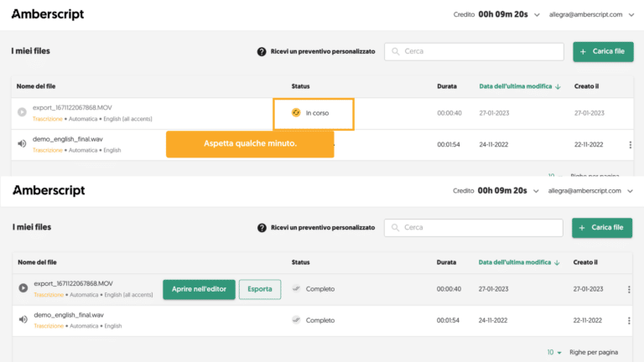The image size is (644, 362).
Task: Click the magnifier icon in the Cerca field
Action: pyautogui.click(x=395, y=227)
